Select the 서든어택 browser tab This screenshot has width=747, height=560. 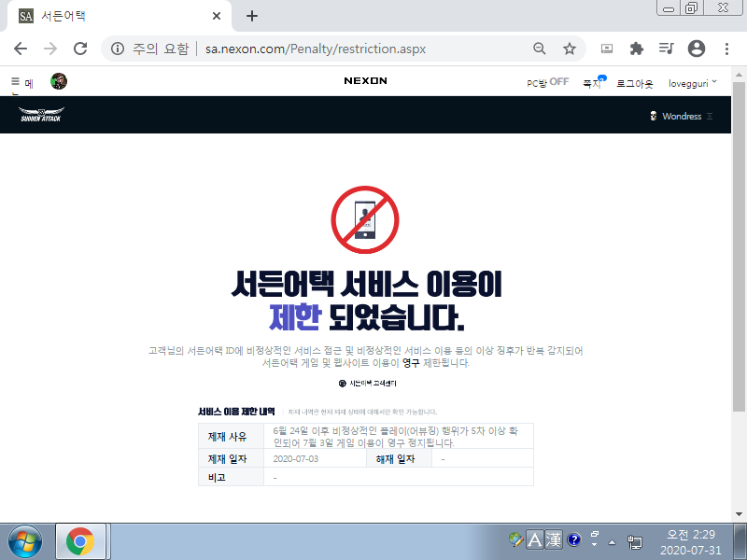(x=112, y=16)
